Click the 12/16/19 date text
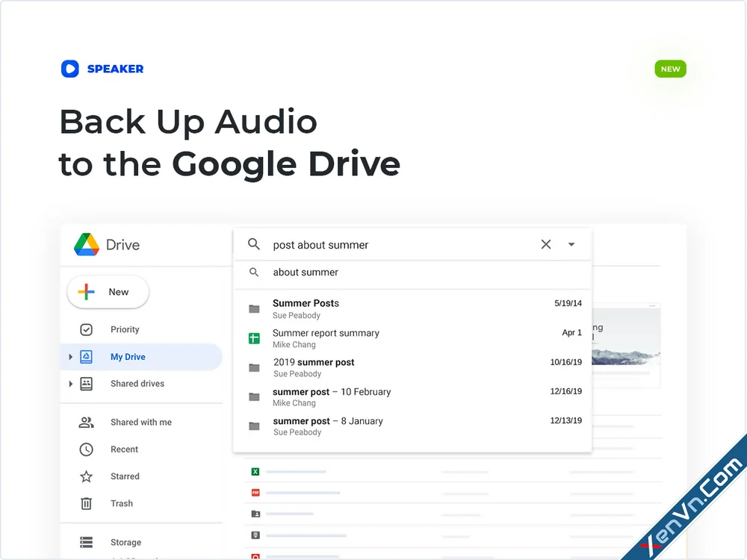 coord(566,391)
